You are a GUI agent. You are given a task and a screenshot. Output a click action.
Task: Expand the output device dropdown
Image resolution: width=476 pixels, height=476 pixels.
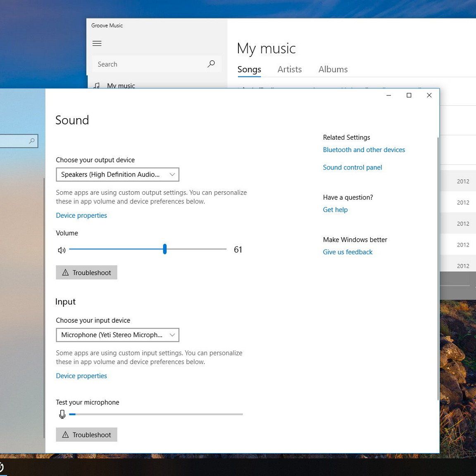pyautogui.click(x=117, y=175)
